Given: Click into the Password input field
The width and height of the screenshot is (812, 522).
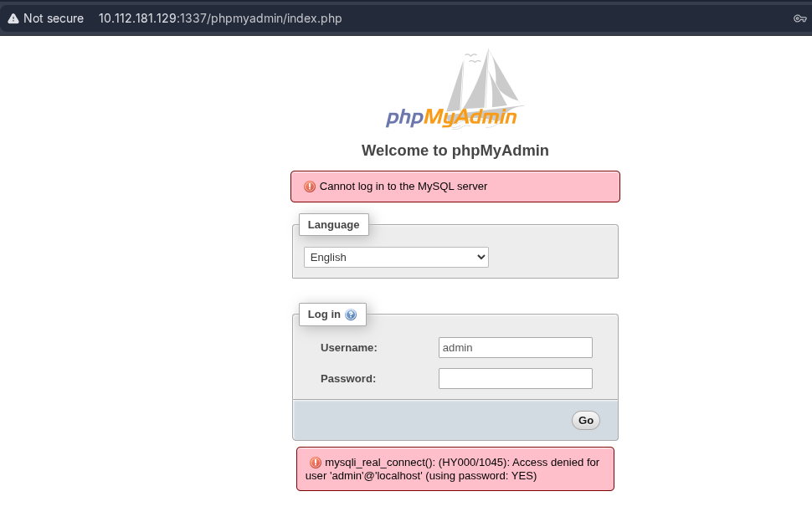Looking at the screenshot, I should click(x=515, y=378).
